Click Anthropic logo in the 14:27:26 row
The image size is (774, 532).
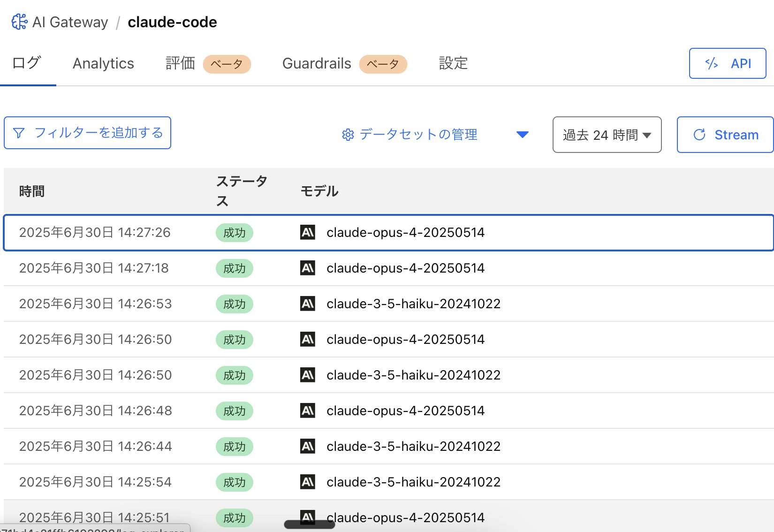click(308, 232)
